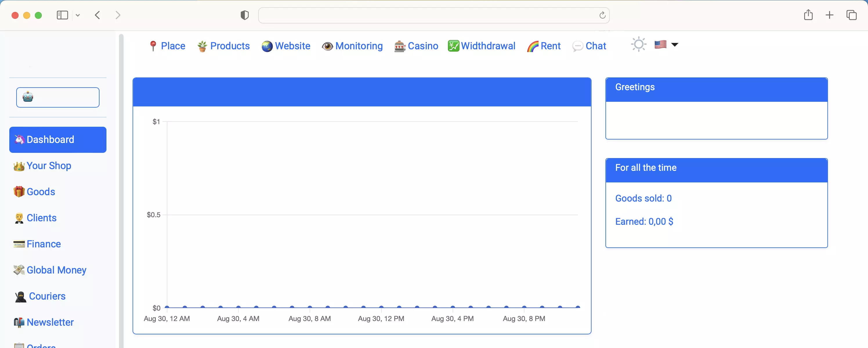This screenshot has width=868, height=348.
Task: Click the Aug 30, 12 PM chart data point
Action: 381,307
